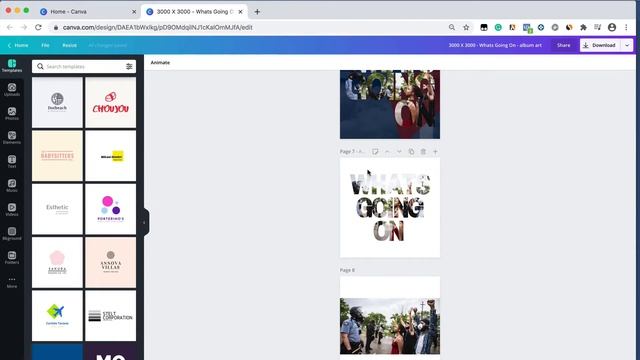Open the Uploads sidebar panel
The height and width of the screenshot is (360, 640).
(x=12, y=90)
